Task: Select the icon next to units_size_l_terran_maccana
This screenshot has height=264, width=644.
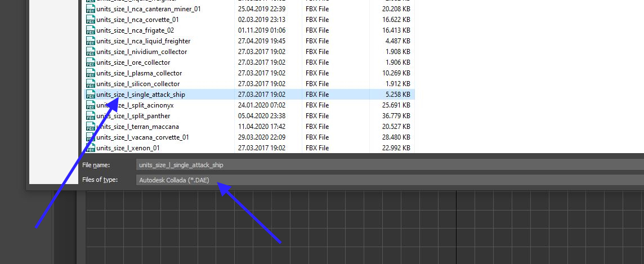Action: click(90, 127)
